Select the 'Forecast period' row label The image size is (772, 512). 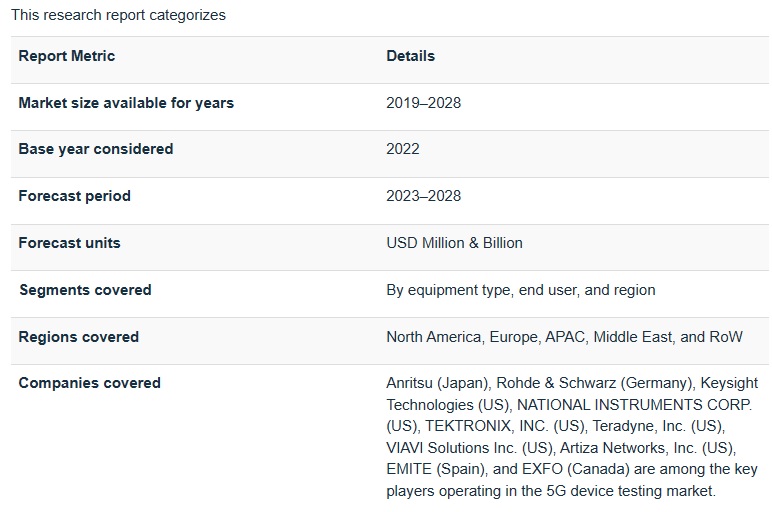point(74,196)
